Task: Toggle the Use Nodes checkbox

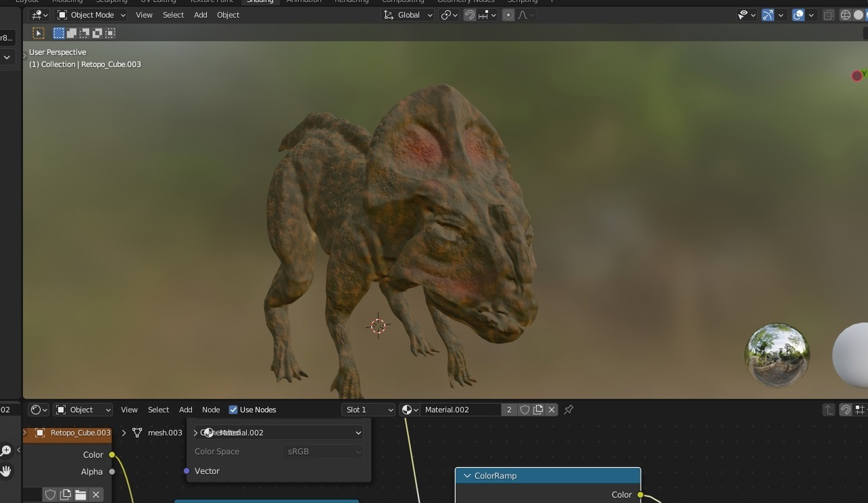Action: [x=233, y=409]
